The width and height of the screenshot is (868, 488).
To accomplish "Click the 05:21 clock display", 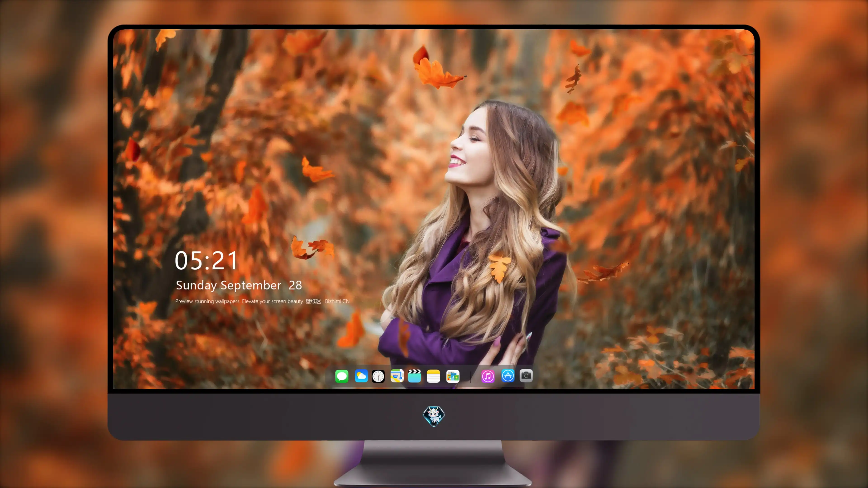I will coord(206,260).
